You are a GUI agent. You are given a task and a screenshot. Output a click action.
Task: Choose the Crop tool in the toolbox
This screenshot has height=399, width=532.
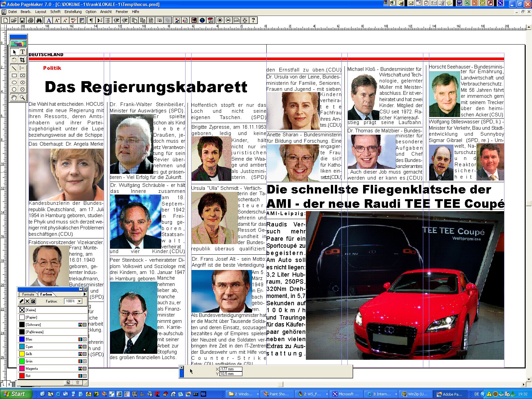22,60
